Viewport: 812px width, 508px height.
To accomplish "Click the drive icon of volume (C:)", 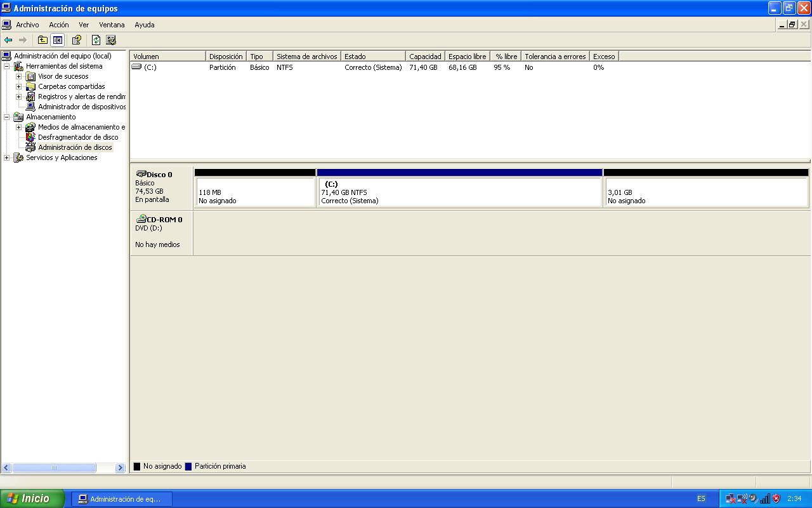I will click(136, 67).
